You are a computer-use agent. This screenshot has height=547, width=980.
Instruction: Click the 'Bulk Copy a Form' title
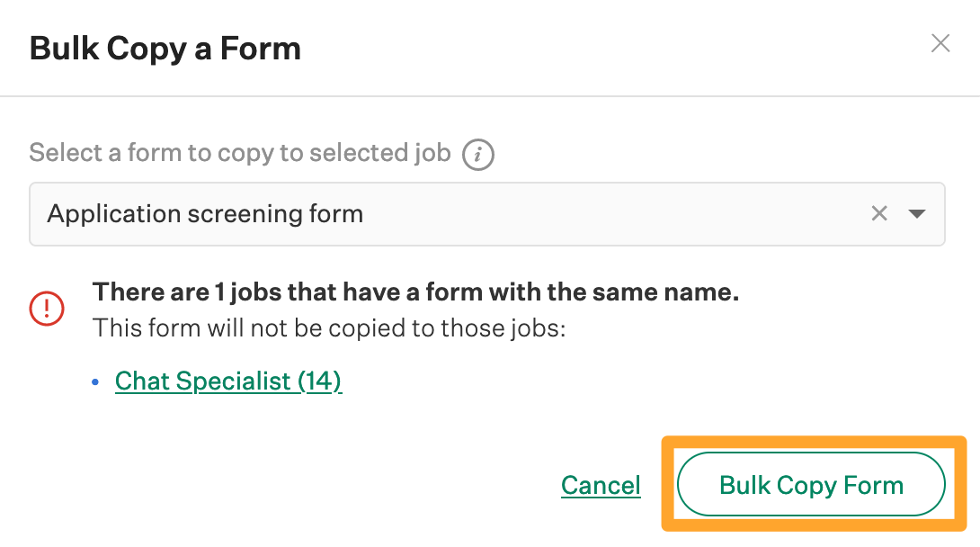click(x=165, y=48)
